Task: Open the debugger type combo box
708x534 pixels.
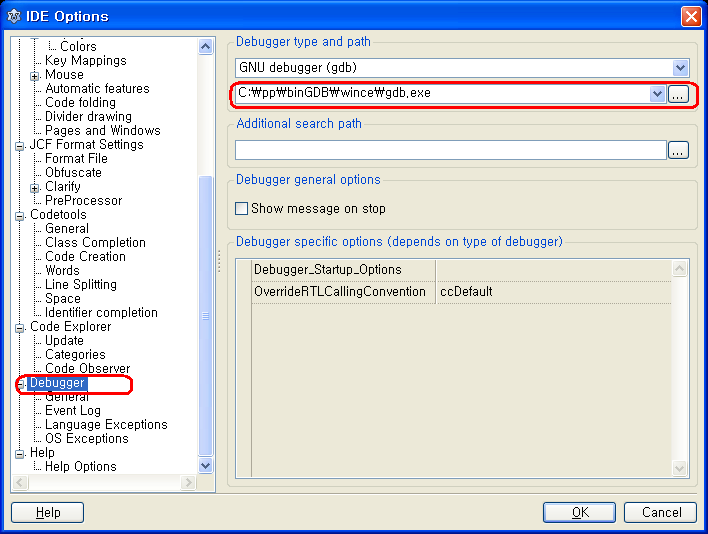Action: pyautogui.click(x=462, y=68)
